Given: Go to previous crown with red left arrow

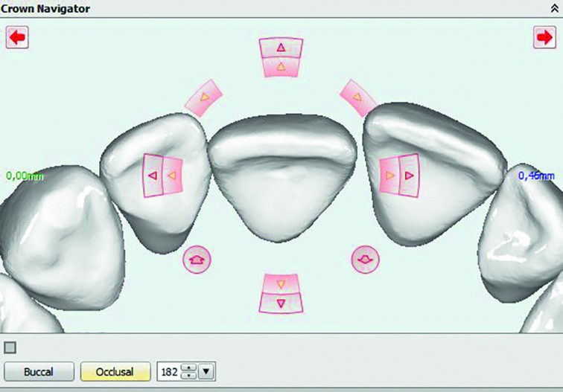Looking at the screenshot, I should [17, 37].
